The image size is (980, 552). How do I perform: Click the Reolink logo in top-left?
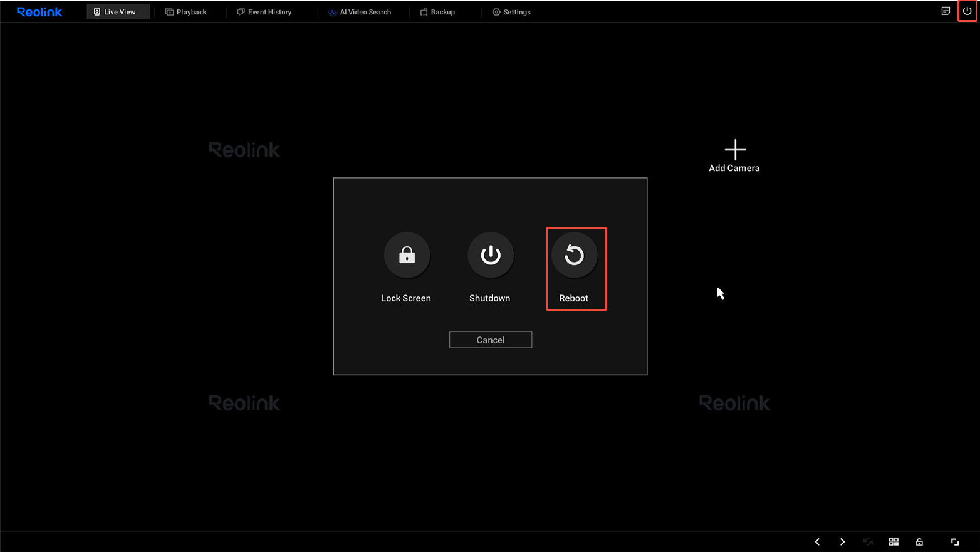[x=39, y=12]
